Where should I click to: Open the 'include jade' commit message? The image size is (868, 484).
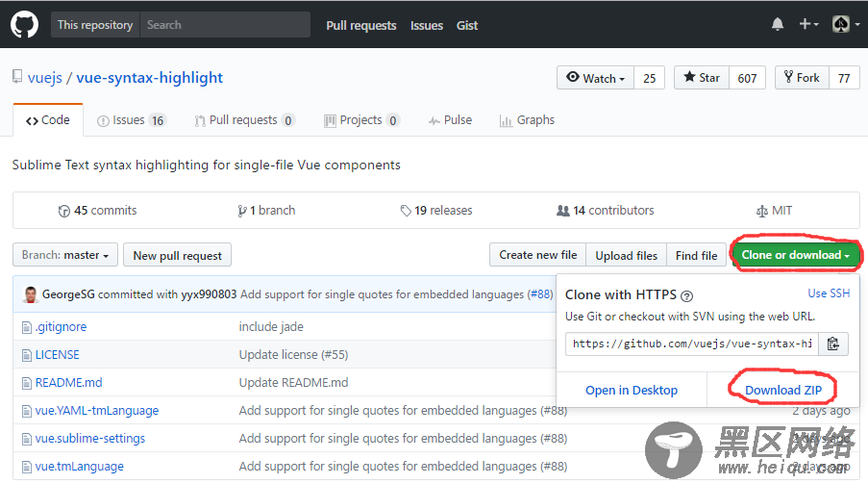[271, 327]
